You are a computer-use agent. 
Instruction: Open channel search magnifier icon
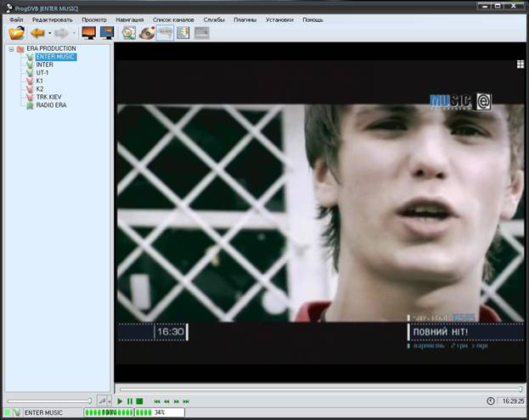coord(129,33)
